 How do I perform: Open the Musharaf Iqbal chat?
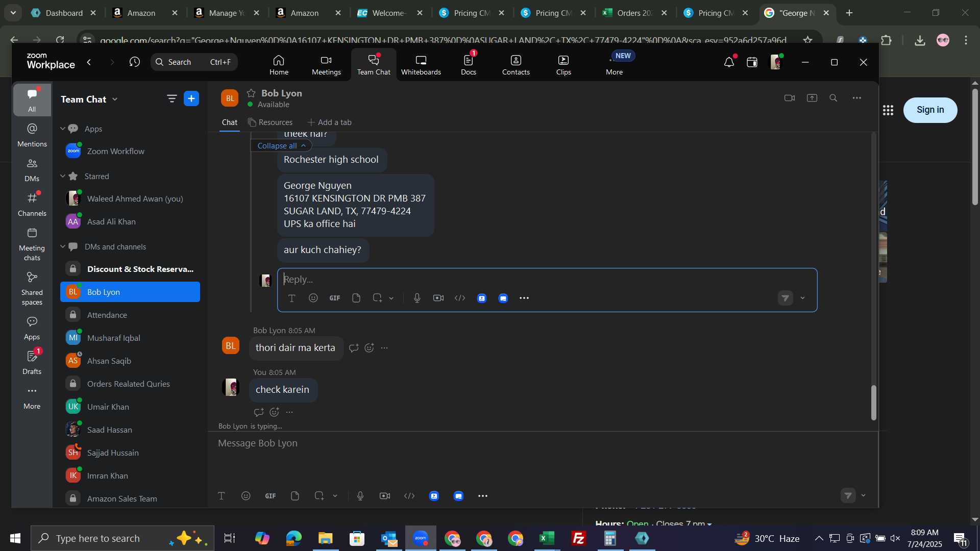coord(130,338)
